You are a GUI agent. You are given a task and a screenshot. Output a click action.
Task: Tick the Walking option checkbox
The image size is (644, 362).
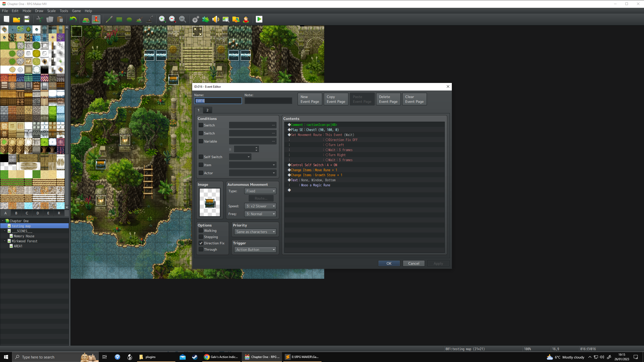(201, 231)
